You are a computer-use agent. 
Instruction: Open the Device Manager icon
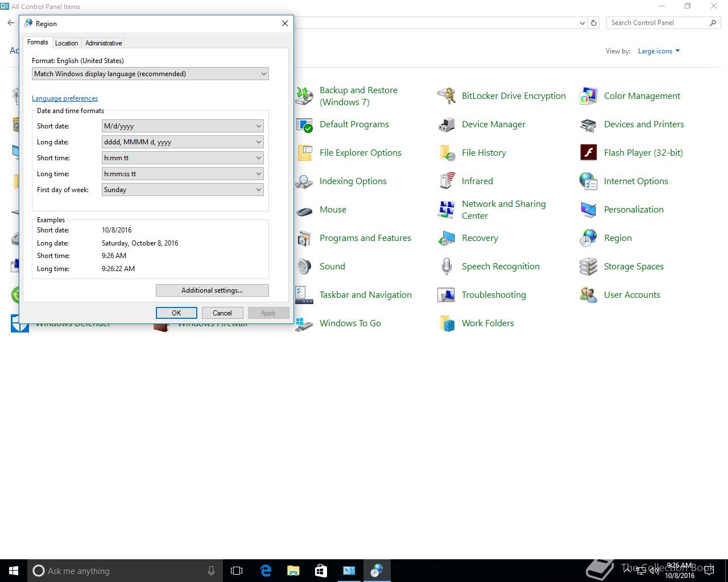(x=446, y=124)
